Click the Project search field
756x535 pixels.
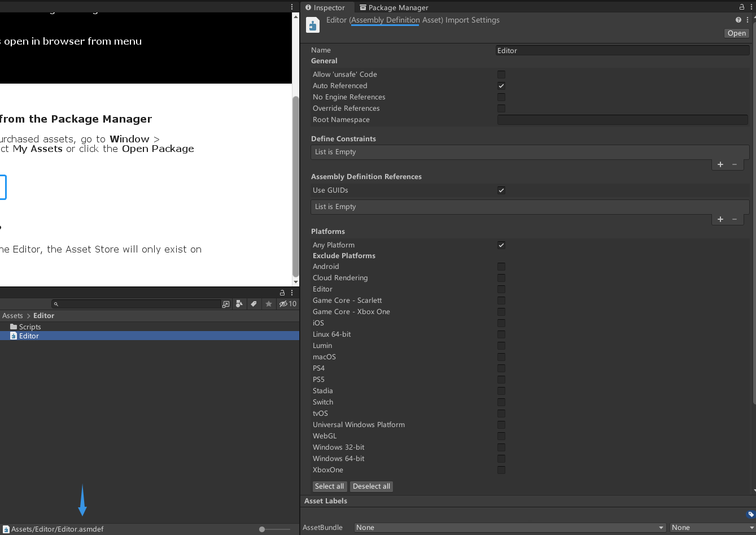[x=136, y=304]
